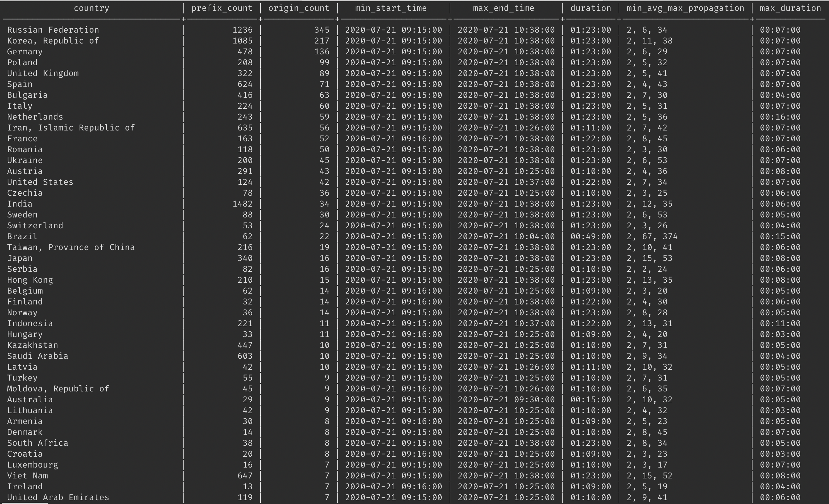Click propagation '2, 4, 43' for Spain
This screenshot has height=504, width=829.
click(x=647, y=84)
